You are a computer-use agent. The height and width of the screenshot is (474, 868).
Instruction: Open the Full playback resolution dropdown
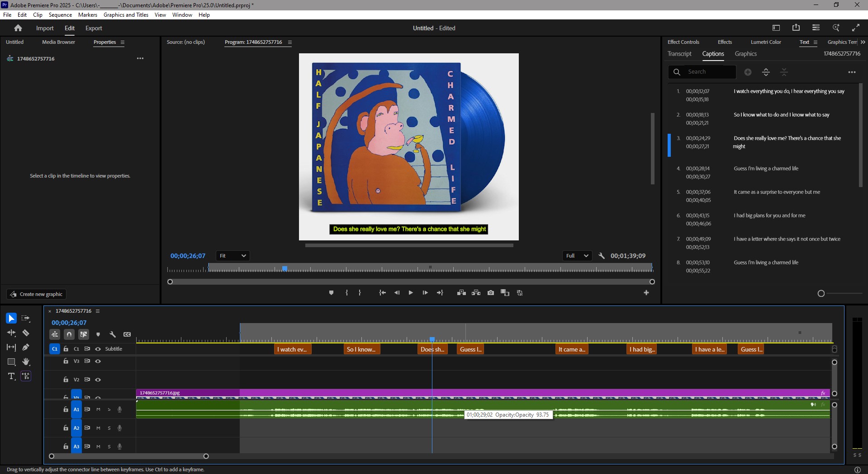[577, 256]
